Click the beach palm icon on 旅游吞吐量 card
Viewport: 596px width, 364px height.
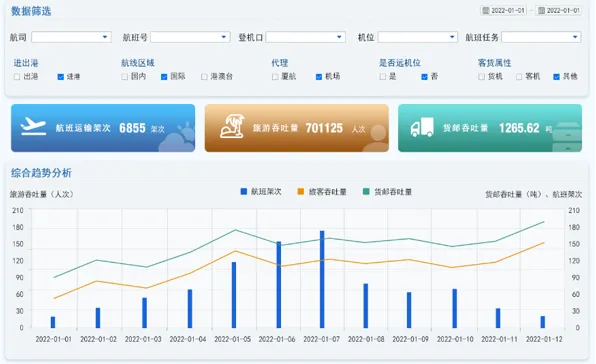(x=232, y=127)
